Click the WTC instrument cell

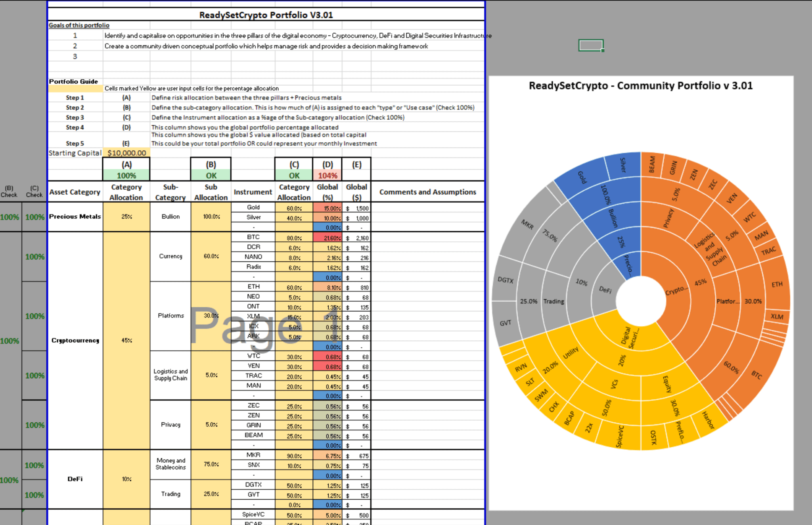point(253,356)
